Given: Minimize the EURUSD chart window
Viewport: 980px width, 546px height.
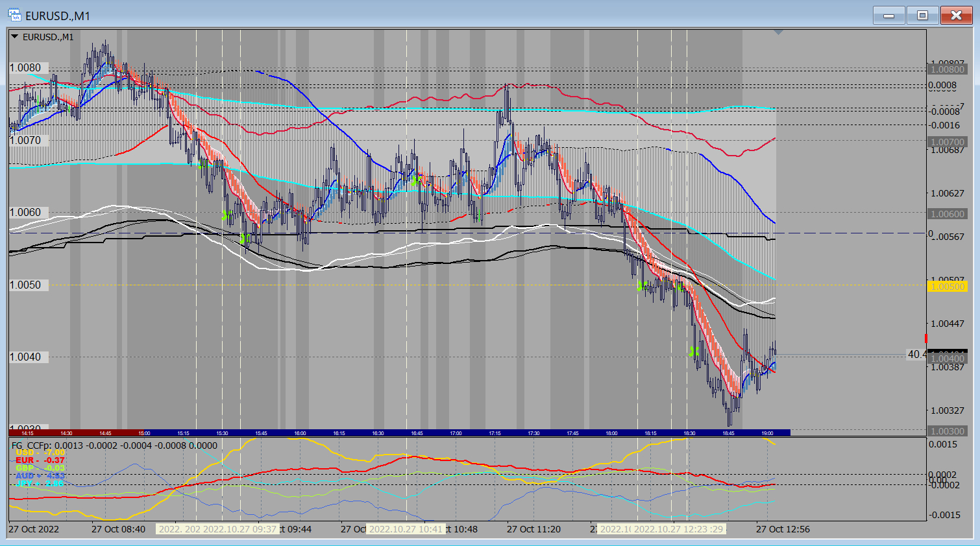Looking at the screenshot, I should point(889,16).
